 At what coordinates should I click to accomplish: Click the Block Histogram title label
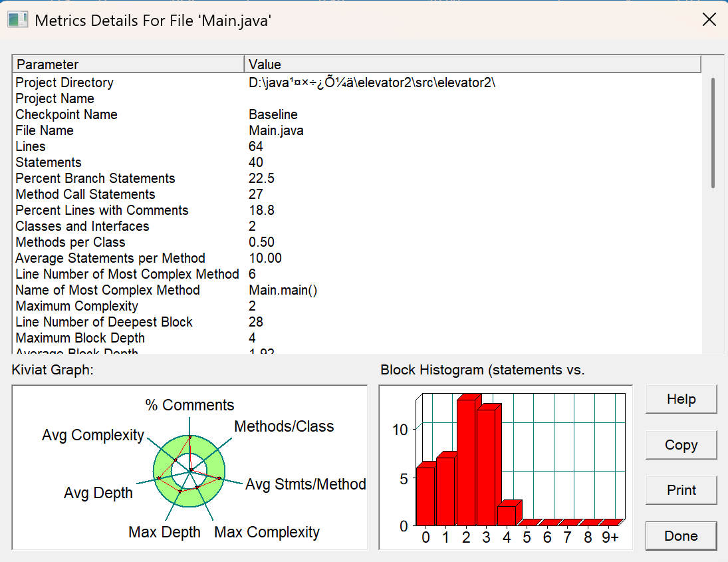(483, 370)
